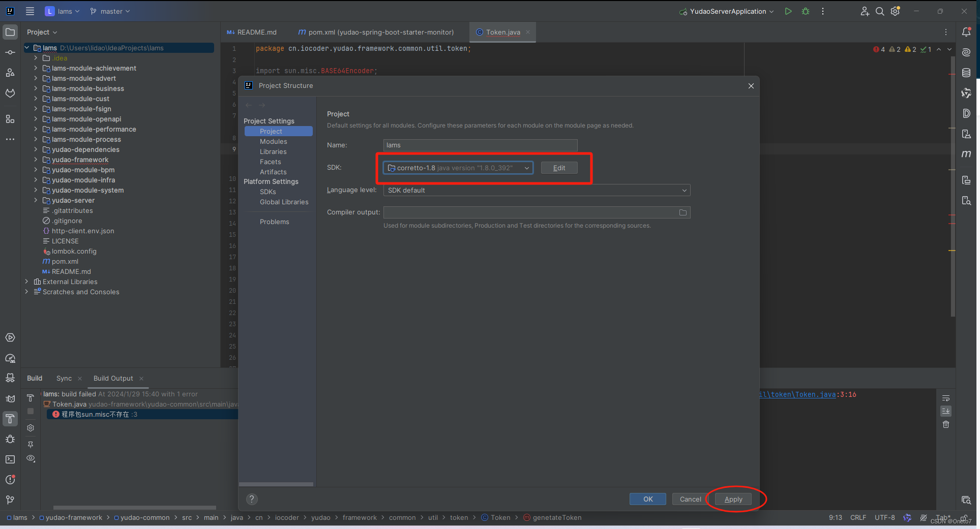The image size is (980, 529).
Task: Debug YudaoServerApplication with bug icon
Action: (x=806, y=11)
